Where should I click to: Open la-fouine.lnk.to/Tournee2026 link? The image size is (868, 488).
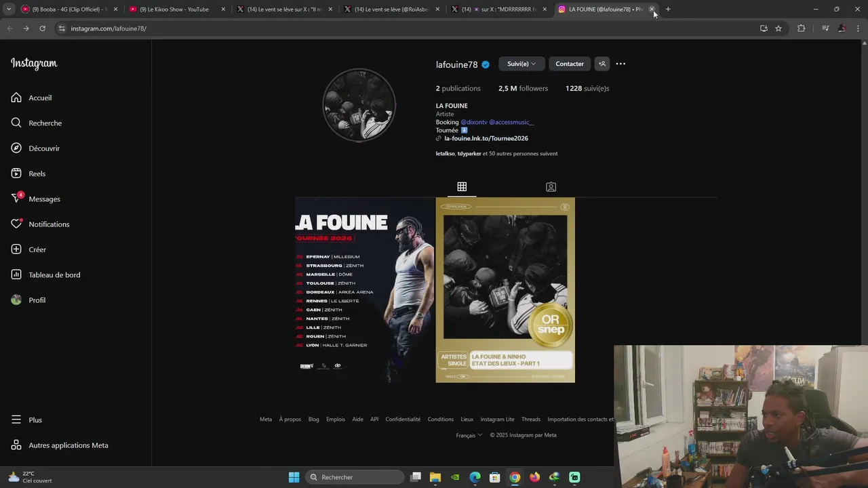coord(486,138)
